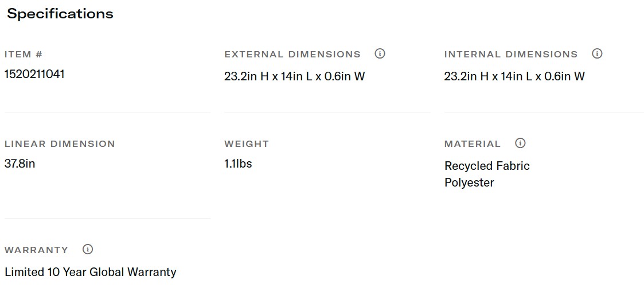Click the internal dimensions value text
This screenshot has height=295, width=644.
click(514, 76)
